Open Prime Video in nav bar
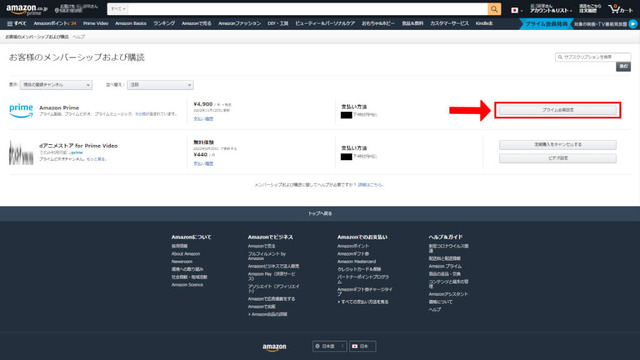Screen dimensions: 640x360 [96, 24]
